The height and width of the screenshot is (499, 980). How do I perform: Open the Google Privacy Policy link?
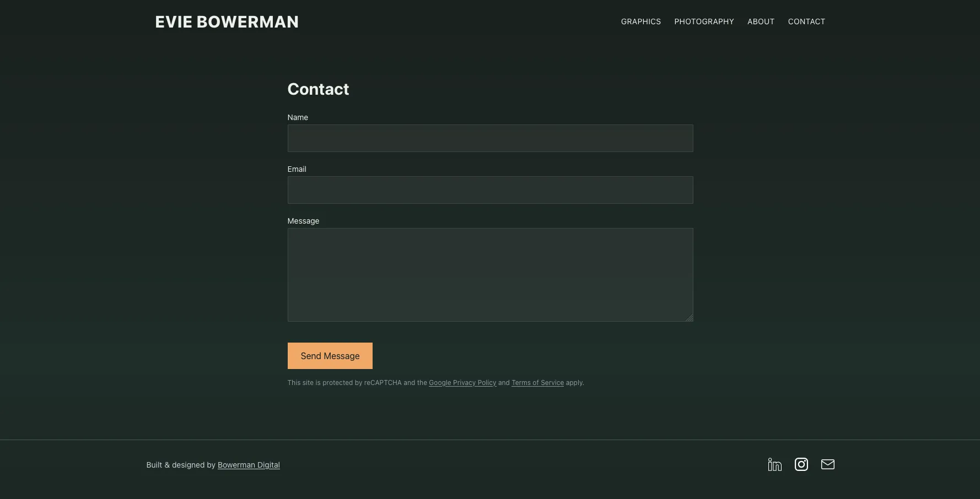point(462,383)
